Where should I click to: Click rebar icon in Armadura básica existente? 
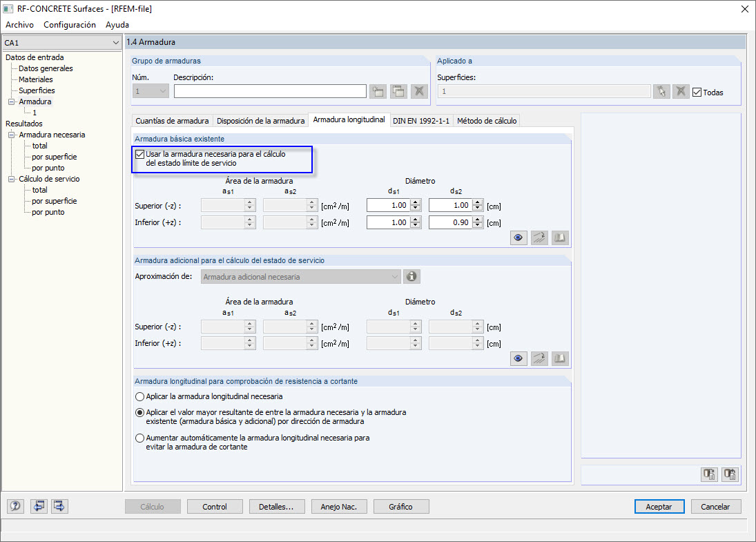tap(539, 238)
